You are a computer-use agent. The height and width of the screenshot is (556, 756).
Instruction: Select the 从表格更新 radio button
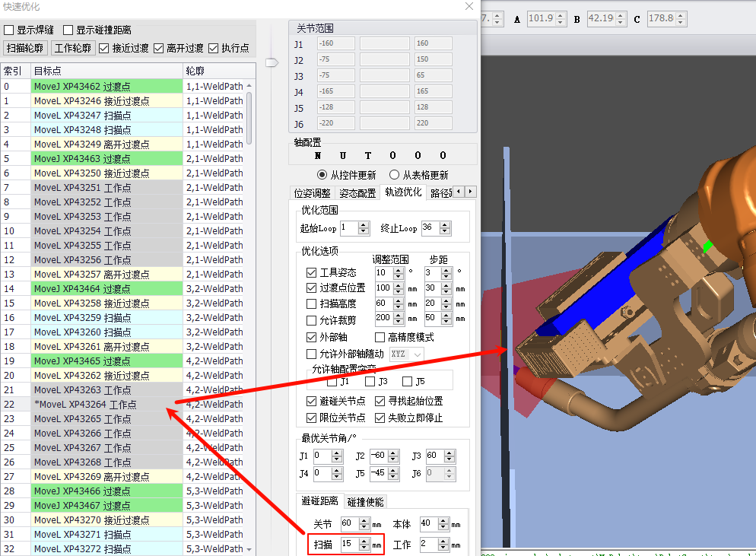tap(395, 175)
